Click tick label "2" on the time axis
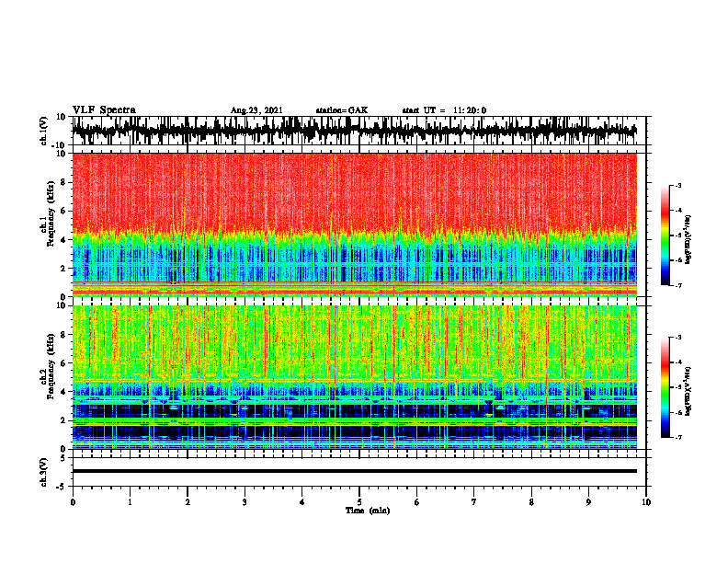Viewport: 728px width, 563px height. pyautogui.click(x=188, y=502)
